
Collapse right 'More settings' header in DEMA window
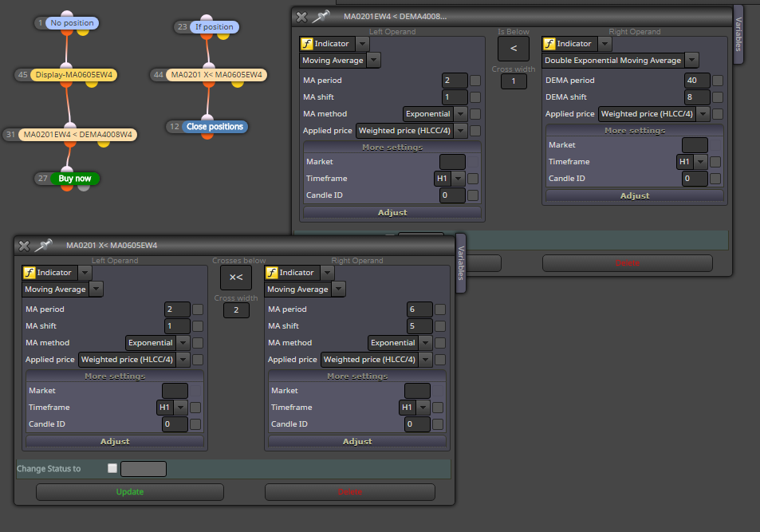[x=635, y=131]
